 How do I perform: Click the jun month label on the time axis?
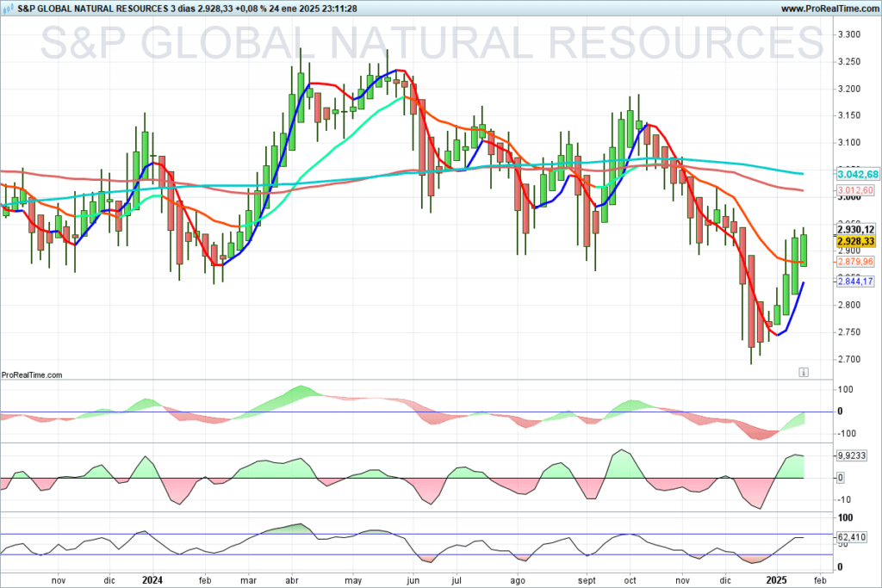[413, 581]
